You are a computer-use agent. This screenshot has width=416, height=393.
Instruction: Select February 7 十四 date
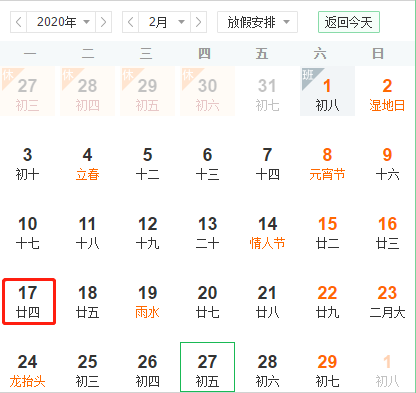click(x=267, y=164)
